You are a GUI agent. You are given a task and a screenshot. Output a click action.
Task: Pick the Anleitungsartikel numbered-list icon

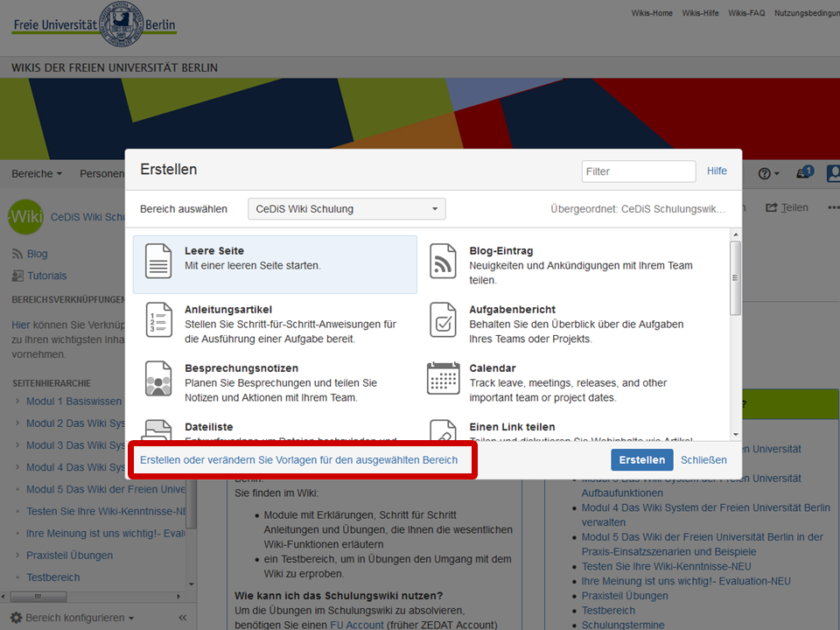click(158, 320)
